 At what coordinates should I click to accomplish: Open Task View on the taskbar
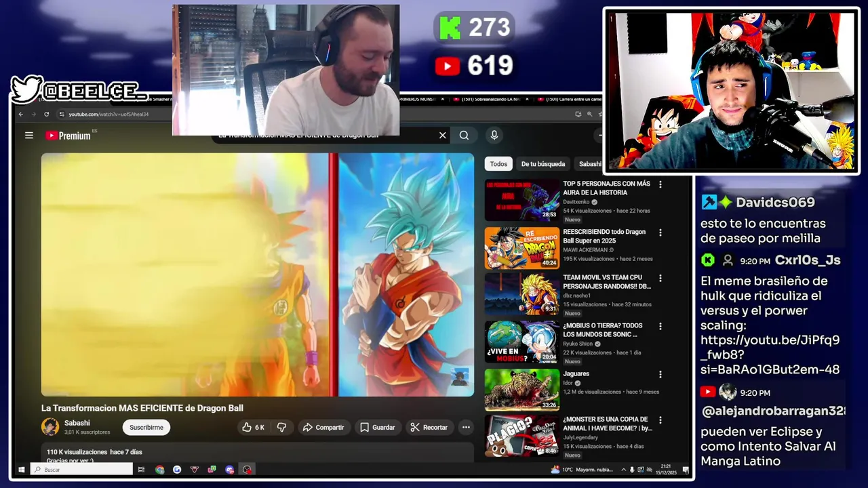tap(142, 470)
